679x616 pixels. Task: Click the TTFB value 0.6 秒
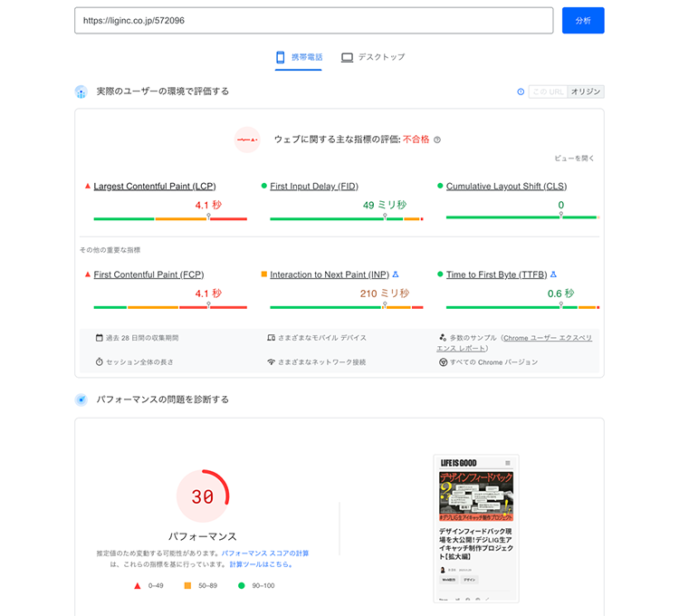(x=560, y=294)
